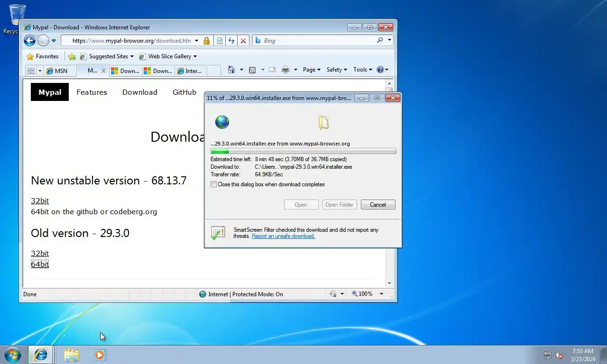
Task: Stop loading with the red X icon
Action: click(243, 41)
